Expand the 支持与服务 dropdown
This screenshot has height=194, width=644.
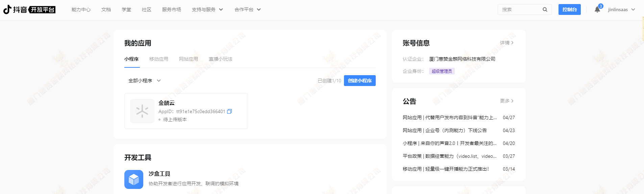coord(207,9)
